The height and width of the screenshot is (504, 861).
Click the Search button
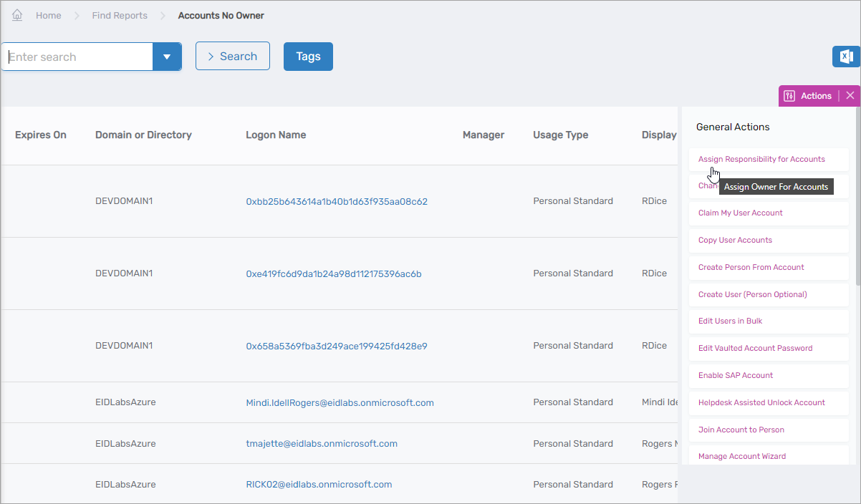point(233,56)
